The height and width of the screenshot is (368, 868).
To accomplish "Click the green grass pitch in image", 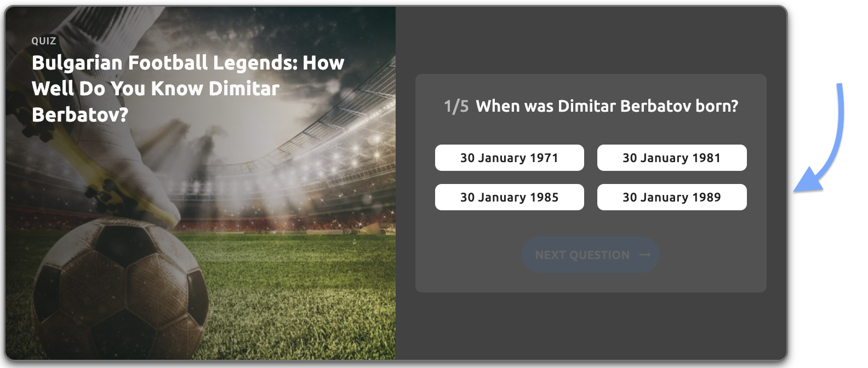I will pyautogui.click(x=301, y=296).
